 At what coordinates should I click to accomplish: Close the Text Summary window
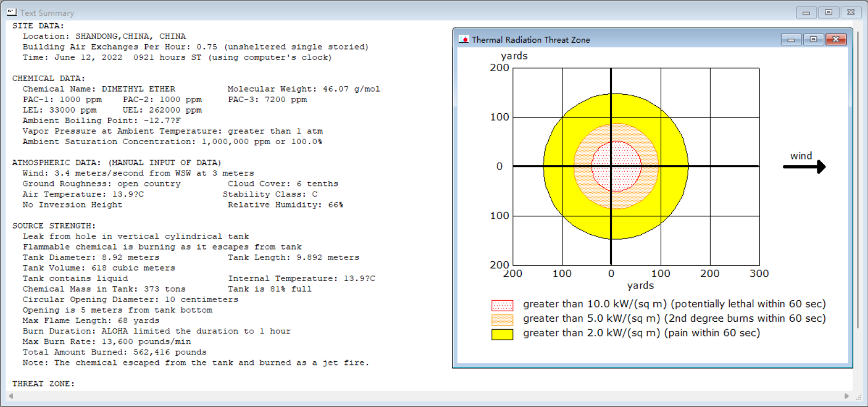point(851,12)
